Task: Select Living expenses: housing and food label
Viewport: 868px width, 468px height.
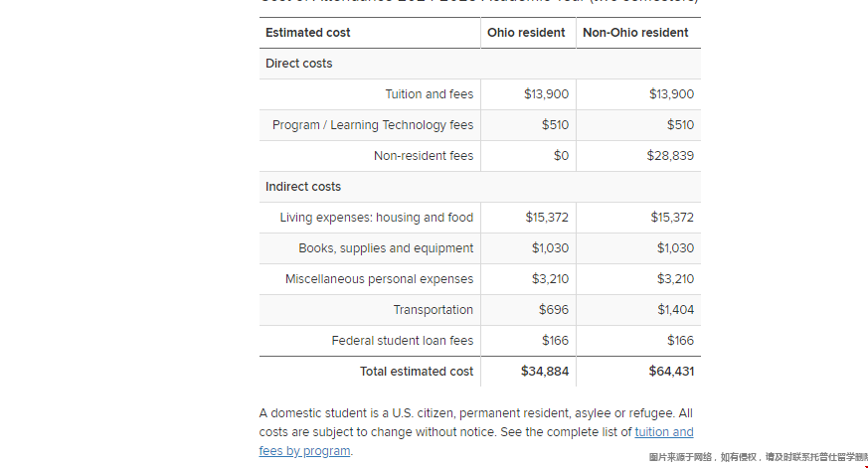Action: (377, 218)
